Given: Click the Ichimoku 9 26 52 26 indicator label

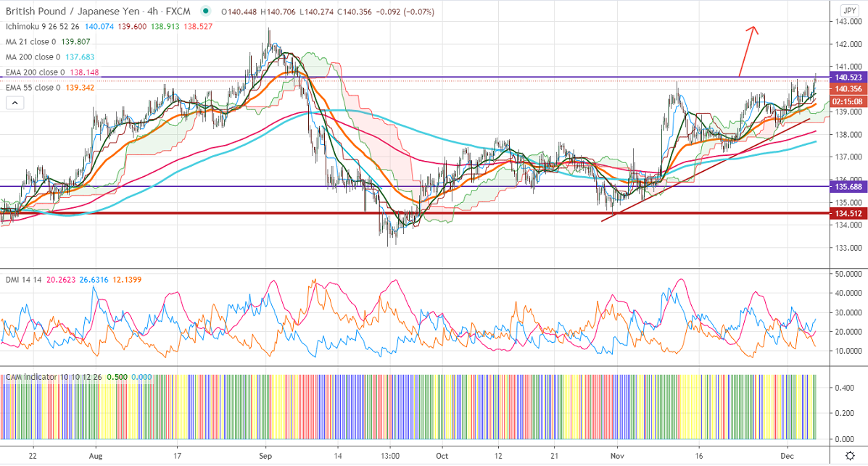Looking at the screenshot, I should pos(43,27).
